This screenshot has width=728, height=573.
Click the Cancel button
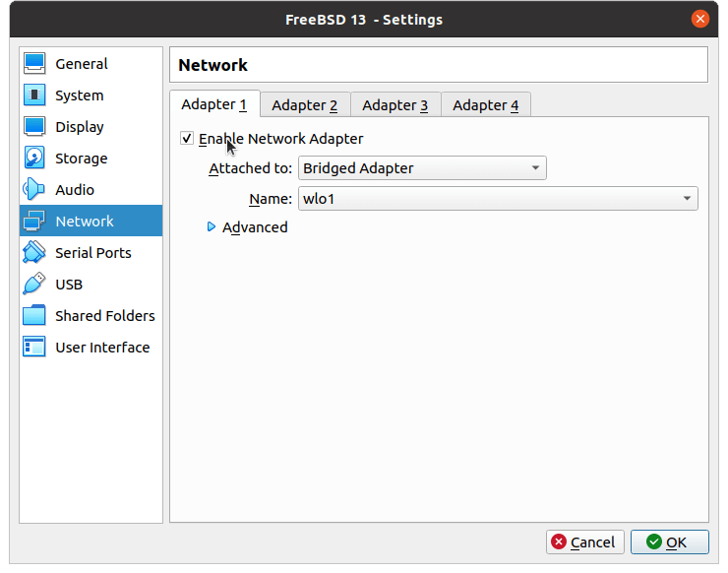[x=585, y=541]
